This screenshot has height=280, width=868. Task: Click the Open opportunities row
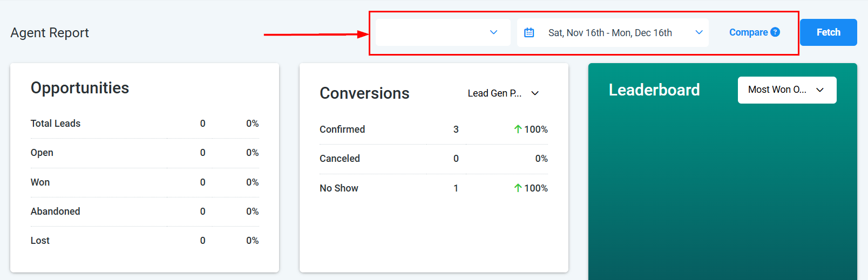[x=42, y=153]
